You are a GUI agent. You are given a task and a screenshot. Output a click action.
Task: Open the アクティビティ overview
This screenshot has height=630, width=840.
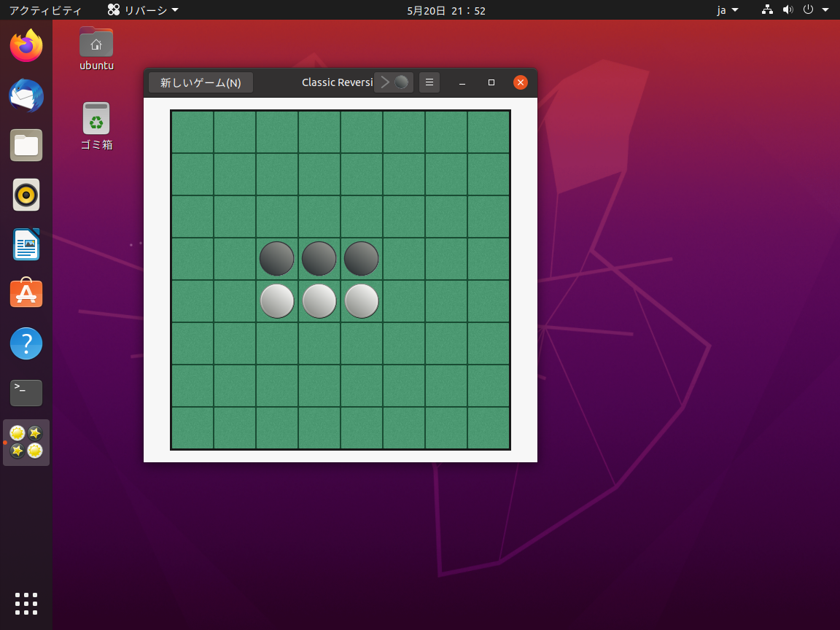pos(45,10)
